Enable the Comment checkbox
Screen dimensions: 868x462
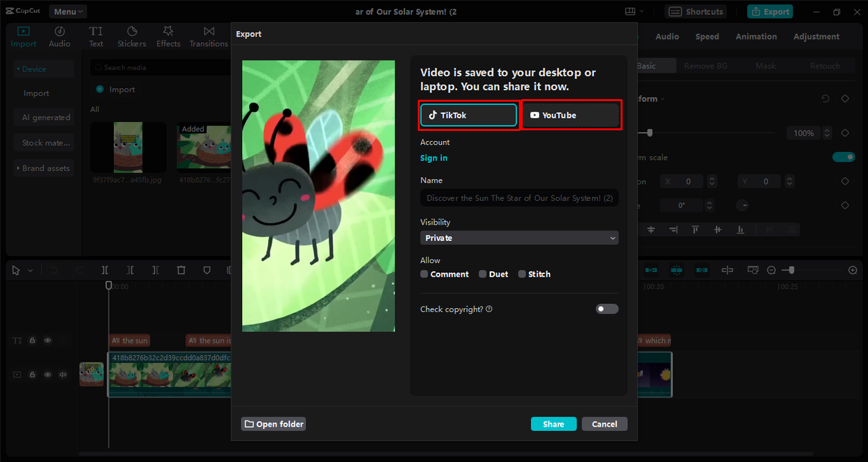[x=424, y=274]
